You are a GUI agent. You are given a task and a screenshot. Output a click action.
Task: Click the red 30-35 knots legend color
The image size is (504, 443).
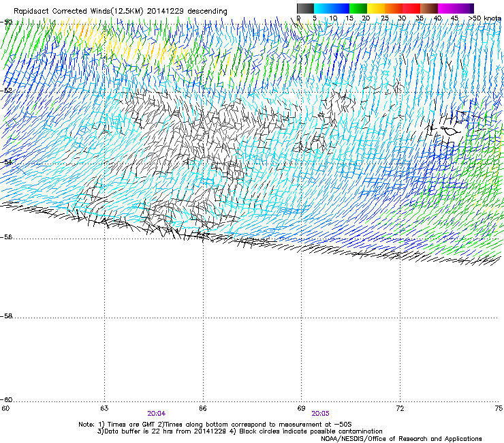coord(411,8)
